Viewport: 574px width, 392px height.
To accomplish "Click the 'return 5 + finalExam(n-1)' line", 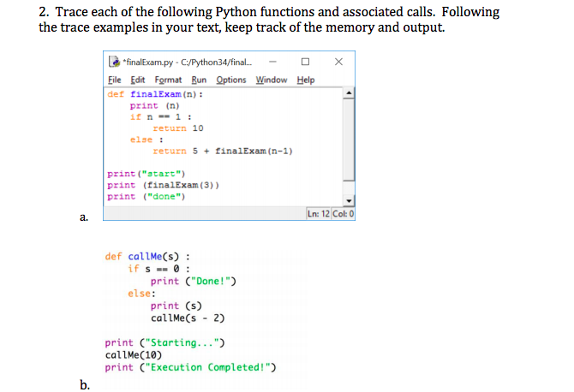I will [223, 151].
